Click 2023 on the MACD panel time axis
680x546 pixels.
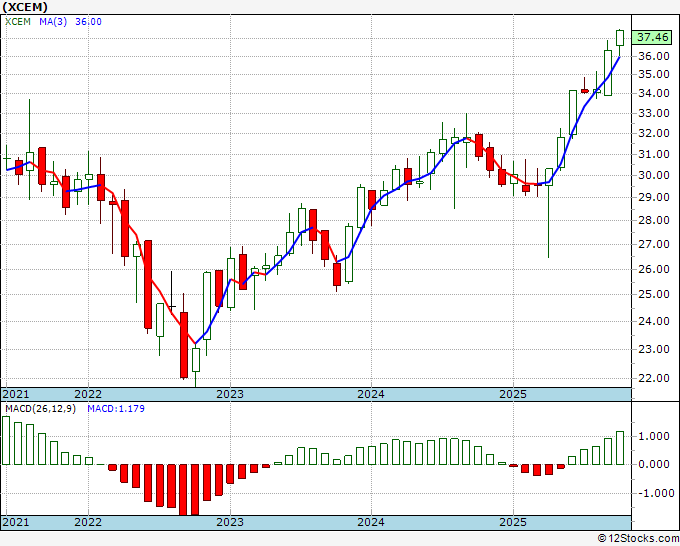230,522
